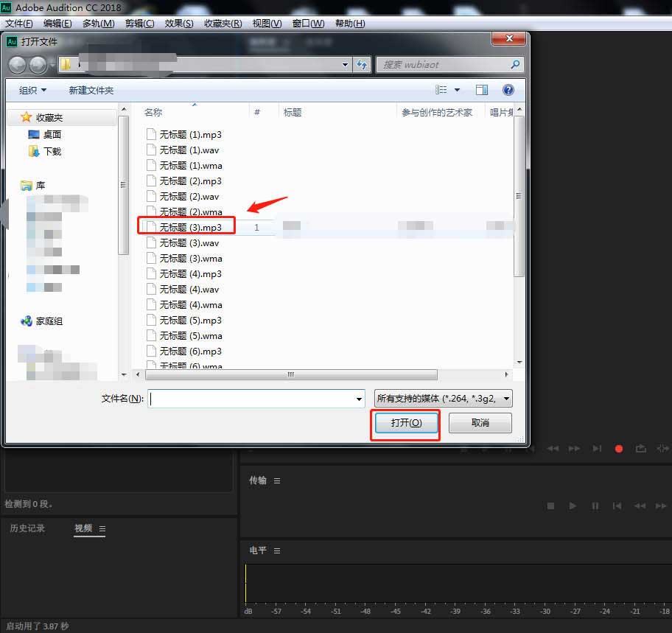
Task: Click the search magnifier icon
Action: click(515, 65)
